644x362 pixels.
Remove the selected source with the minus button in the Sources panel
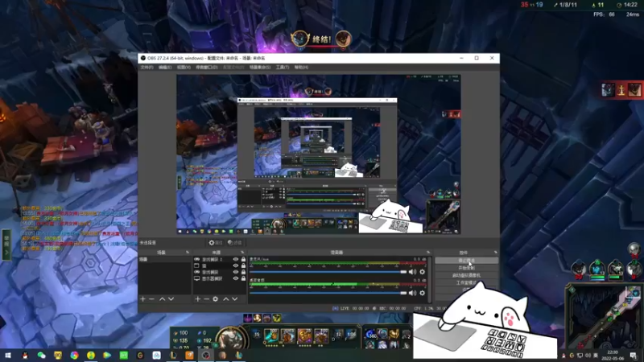207,299
